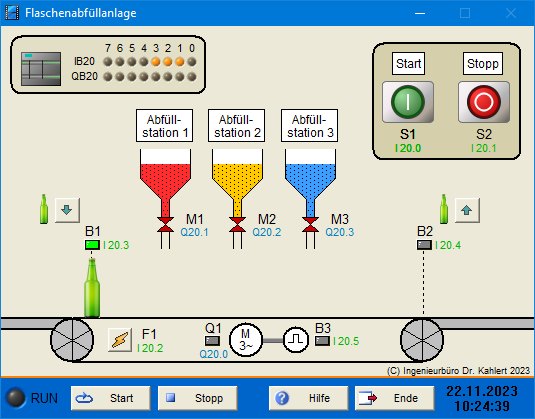Click the Start button in the bottom bar
Image resolution: width=535 pixels, height=419 pixels.
click(111, 398)
